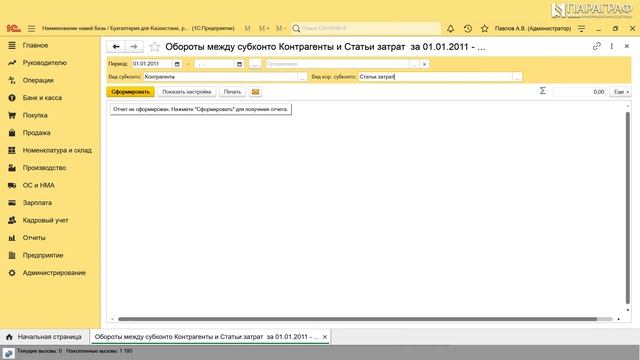
Task: Open notifications bell icon
Action: pos(450,29)
